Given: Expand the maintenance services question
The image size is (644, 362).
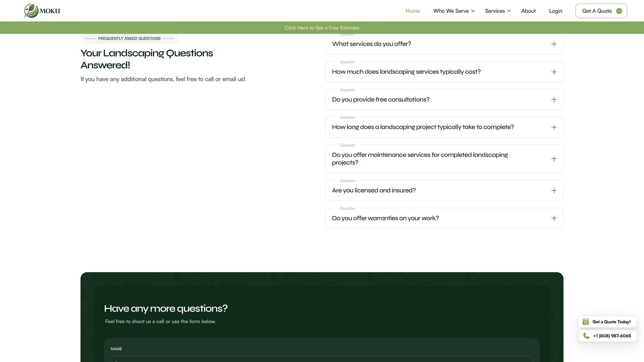Looking at the screenshot, I should 444,159.
